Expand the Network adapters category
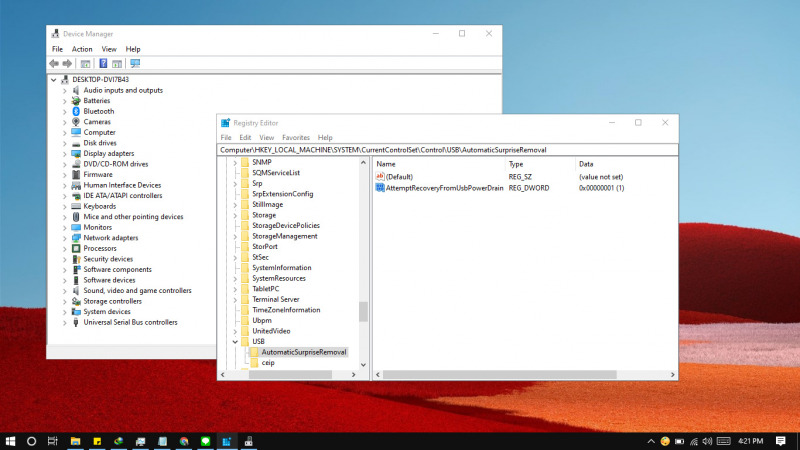Image resolution: width=800 pixels, height=450 pixels. click(65, 238)
